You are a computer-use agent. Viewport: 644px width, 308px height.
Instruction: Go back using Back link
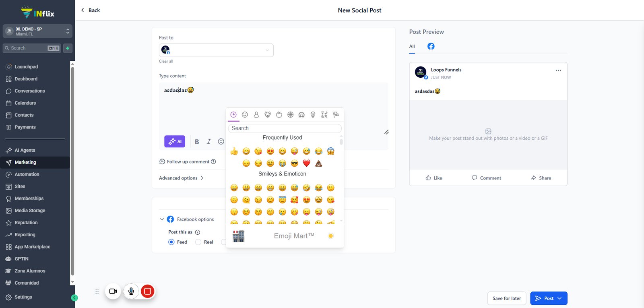pyautogui.click(x=91, y=10)
